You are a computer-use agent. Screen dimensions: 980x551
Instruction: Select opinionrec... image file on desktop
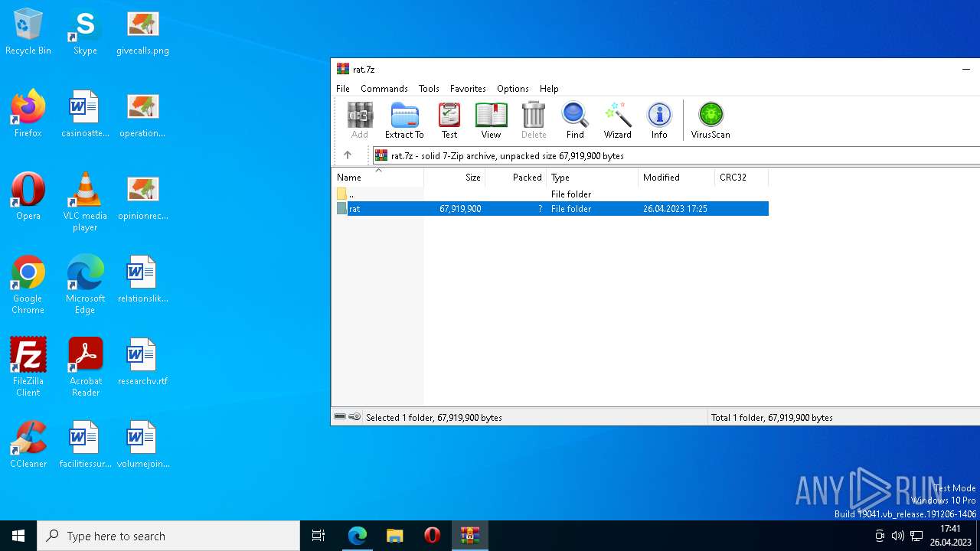(x=142, y=197)
